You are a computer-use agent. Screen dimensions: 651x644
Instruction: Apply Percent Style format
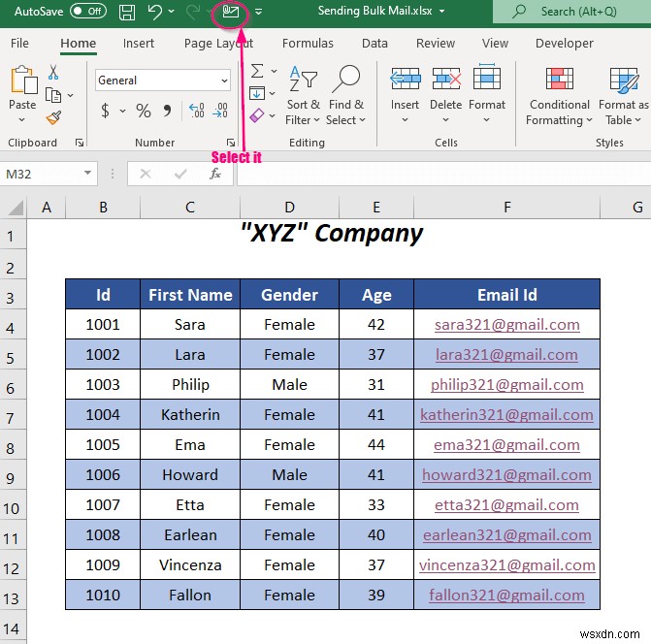(144, 111)
